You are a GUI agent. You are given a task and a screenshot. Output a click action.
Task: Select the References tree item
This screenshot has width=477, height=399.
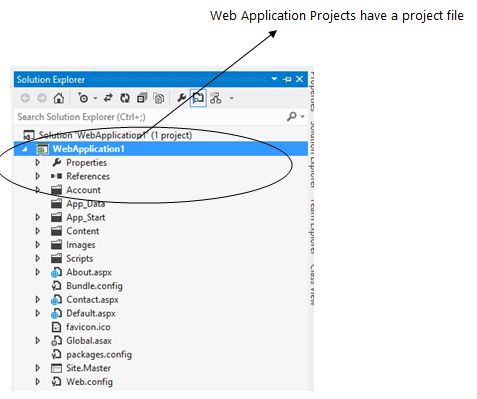(88, 176)
